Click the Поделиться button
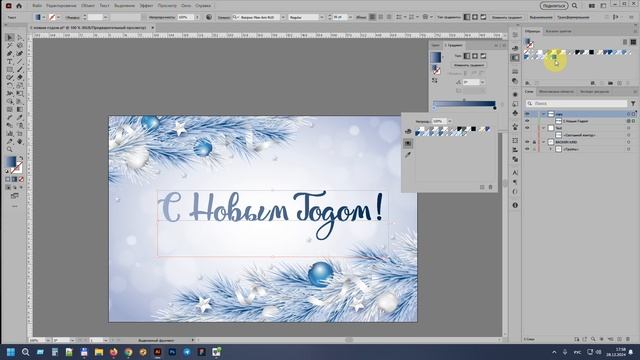Image resolution: width=640 pixels, height=360 pixels. [554, 6]
